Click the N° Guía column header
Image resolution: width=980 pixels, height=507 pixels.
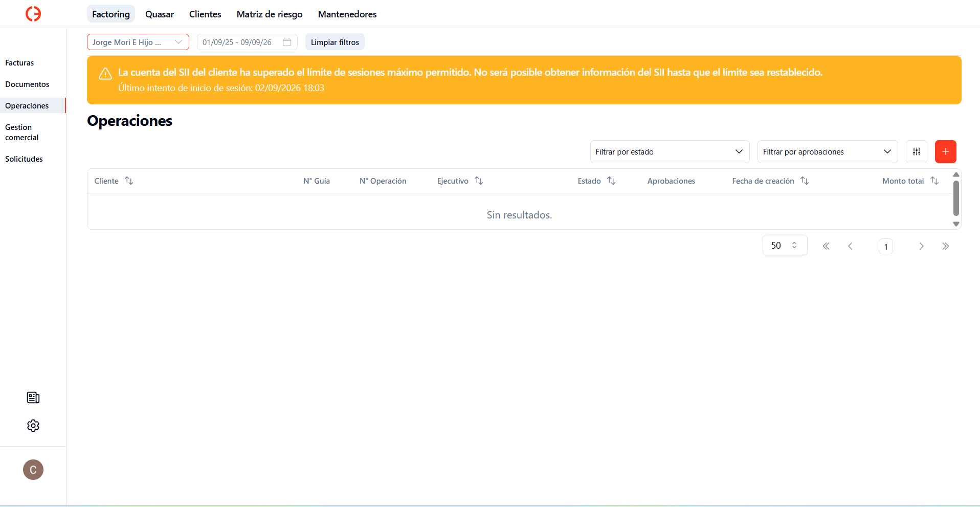point(317,181)
